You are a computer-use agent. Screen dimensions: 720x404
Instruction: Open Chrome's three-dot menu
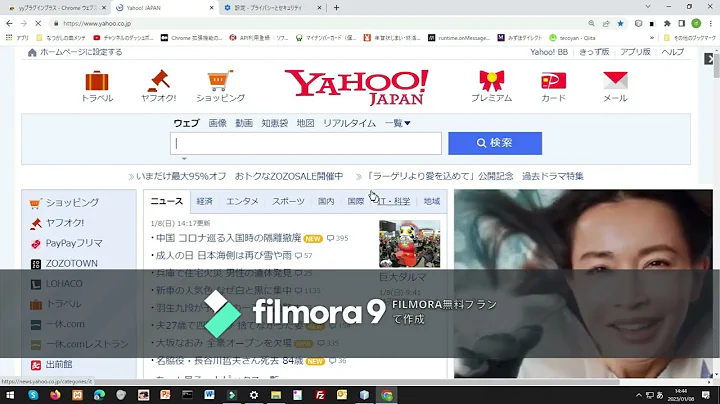pos(711,23)
